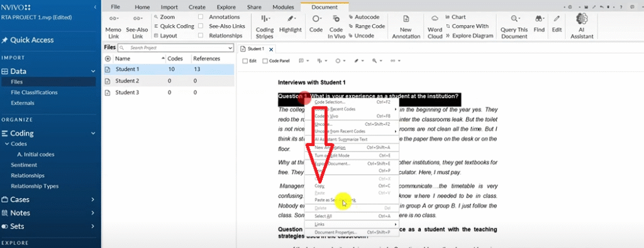Open File Classifications in sidebar
The image size is (644, 248).
coord(34,93)
